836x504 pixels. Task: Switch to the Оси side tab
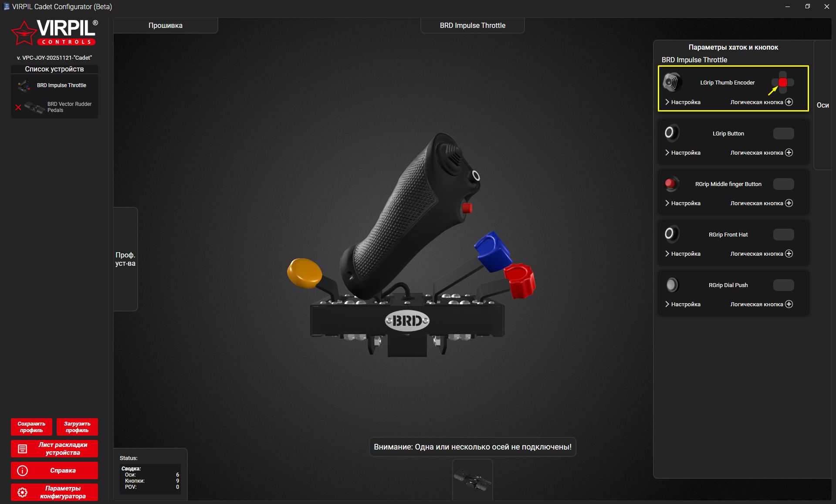[822, 105]
